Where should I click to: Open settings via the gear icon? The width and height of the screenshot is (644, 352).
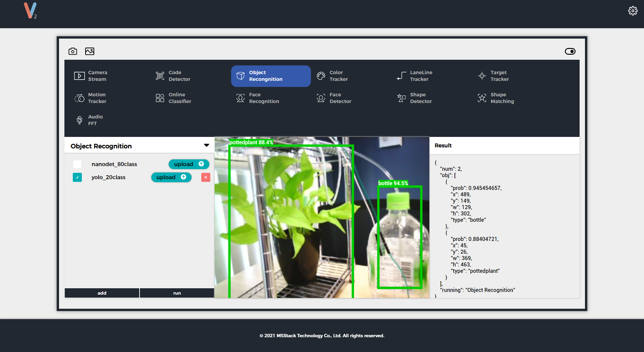(633, 11)
